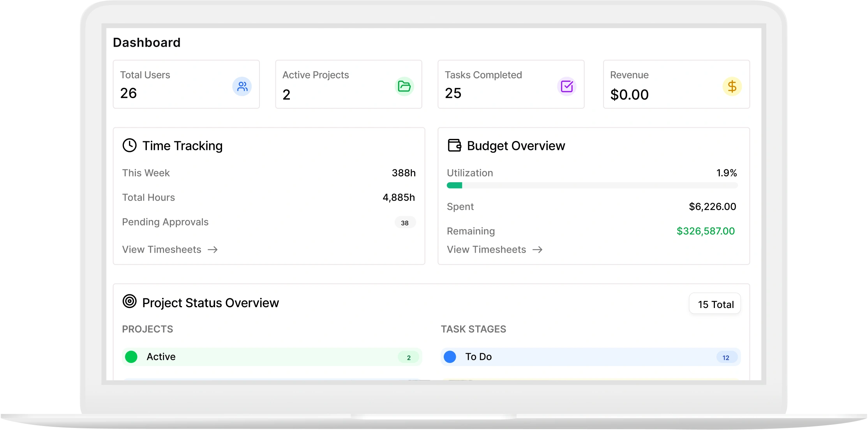Screen dimensions: 868x433
Task: Click the green Active status dot
Action: (131, 357)
